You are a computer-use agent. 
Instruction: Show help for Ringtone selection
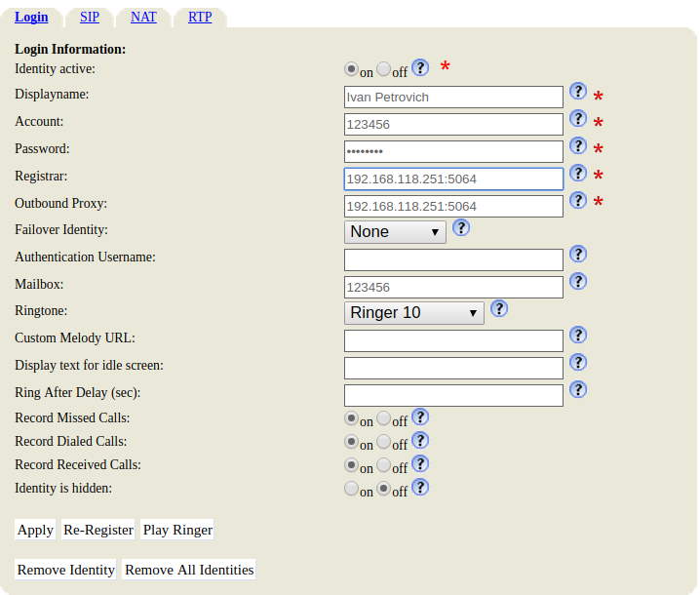pyautogui.click(x=499, y=309)
